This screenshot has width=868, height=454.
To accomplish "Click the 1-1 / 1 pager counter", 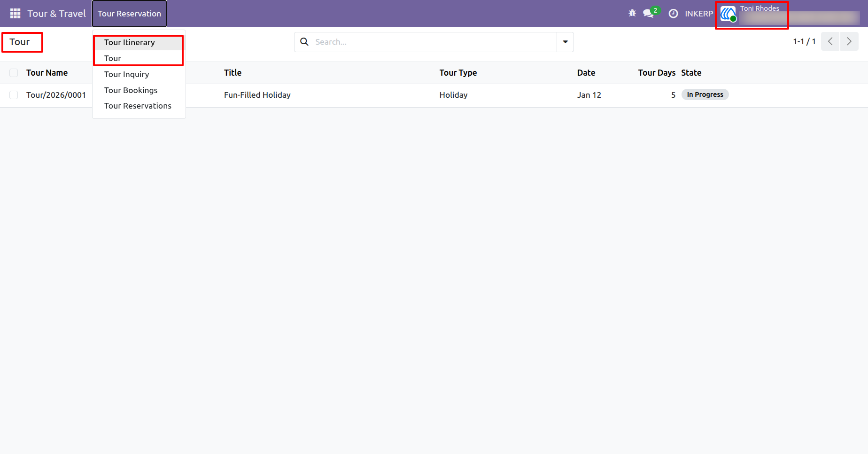I will (x=804, y=41).
